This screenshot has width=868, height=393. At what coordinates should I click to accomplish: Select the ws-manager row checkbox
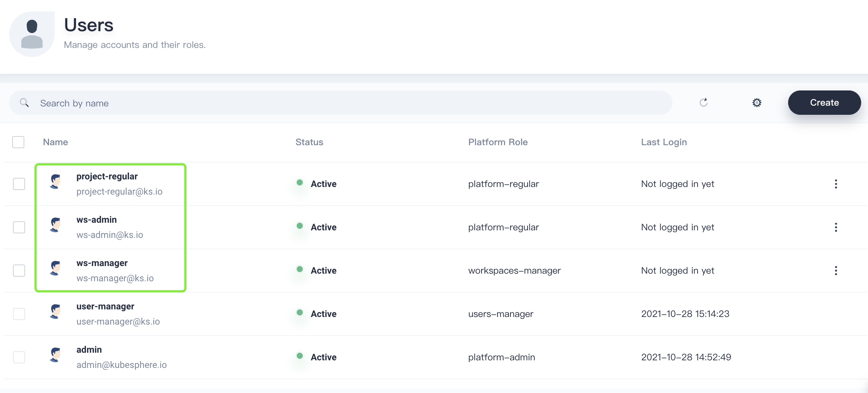(19, 271)
